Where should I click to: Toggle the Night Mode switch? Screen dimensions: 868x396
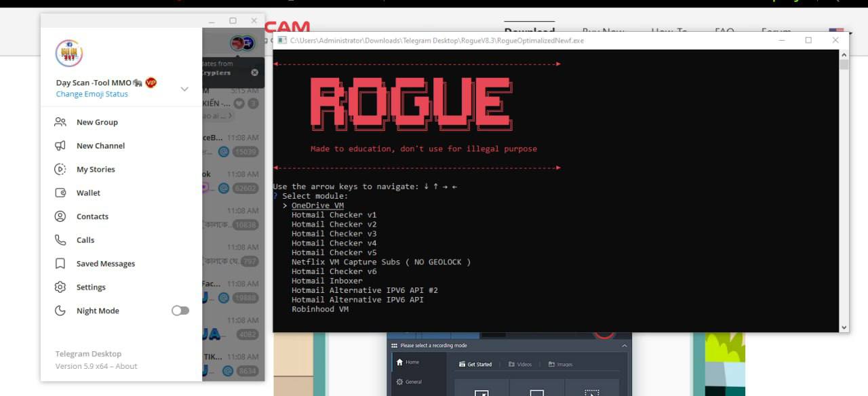click(x=180, y=311)
